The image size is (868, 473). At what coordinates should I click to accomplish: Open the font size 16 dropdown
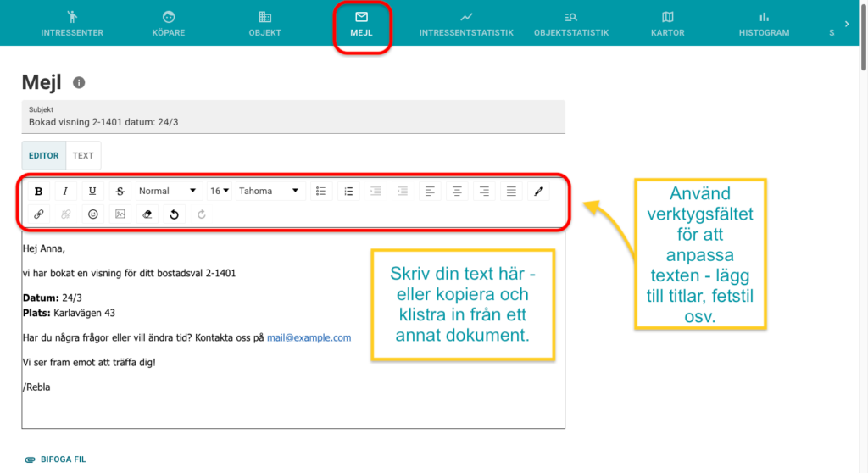(220, 191)
